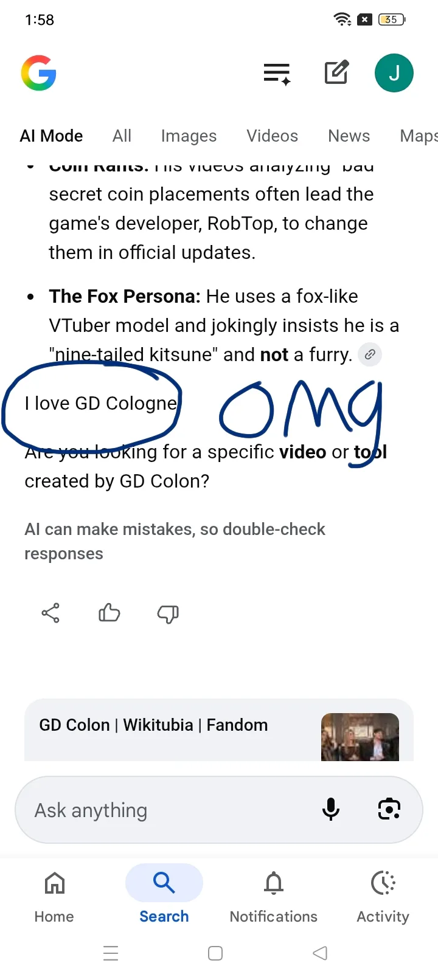
Task: Tap the source link chip icon
Action: (370, 354)
